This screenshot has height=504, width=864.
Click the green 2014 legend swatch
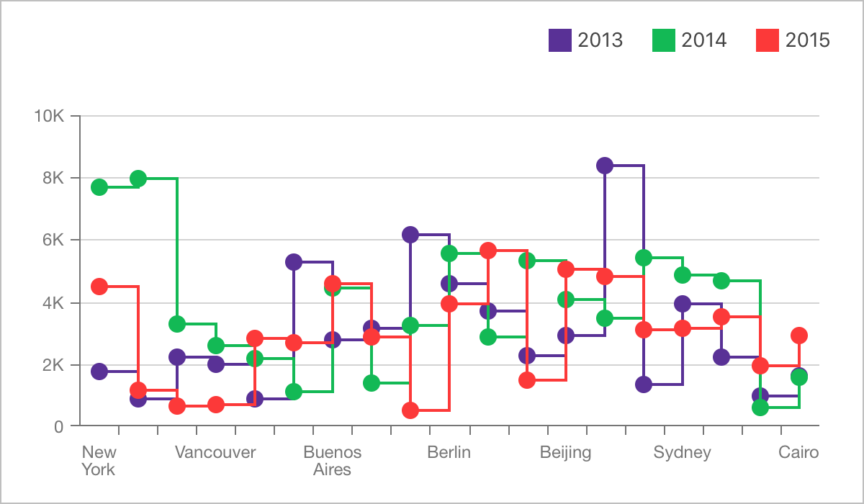(x=664, y=40)
